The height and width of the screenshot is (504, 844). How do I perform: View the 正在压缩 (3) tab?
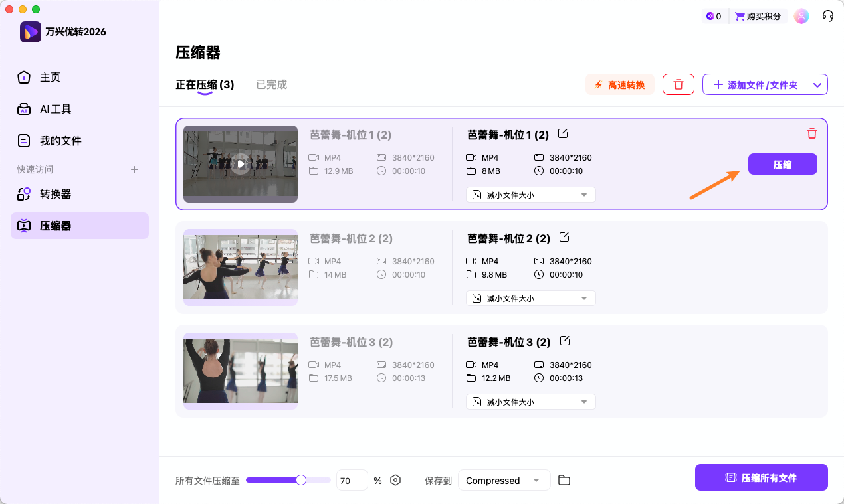[x=206, y=84]
